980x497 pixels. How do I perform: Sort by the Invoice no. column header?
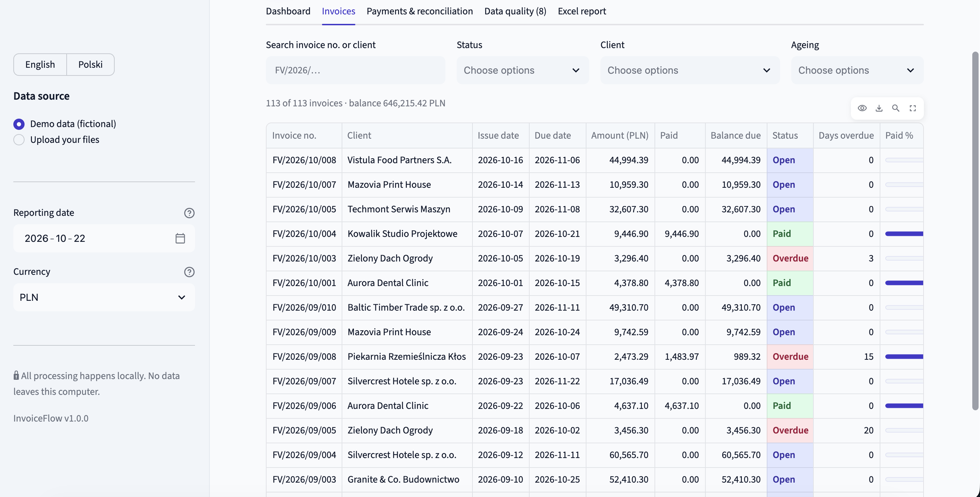(x=304, y=135)
